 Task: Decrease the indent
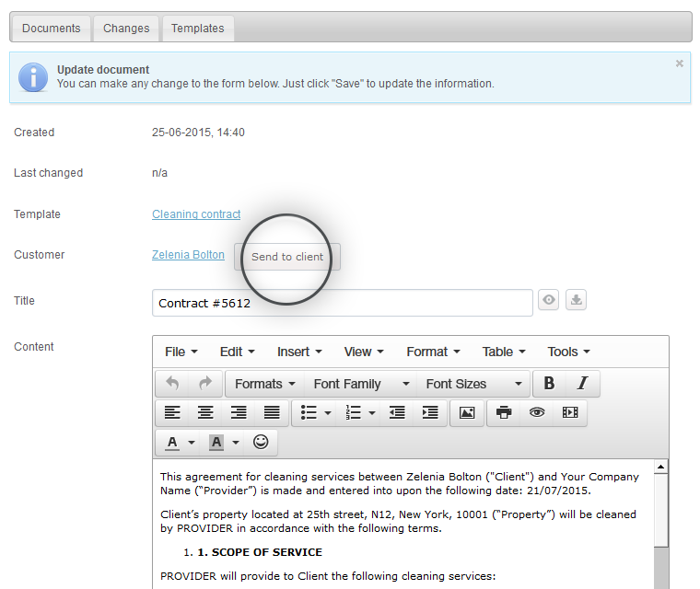point(397,412)
